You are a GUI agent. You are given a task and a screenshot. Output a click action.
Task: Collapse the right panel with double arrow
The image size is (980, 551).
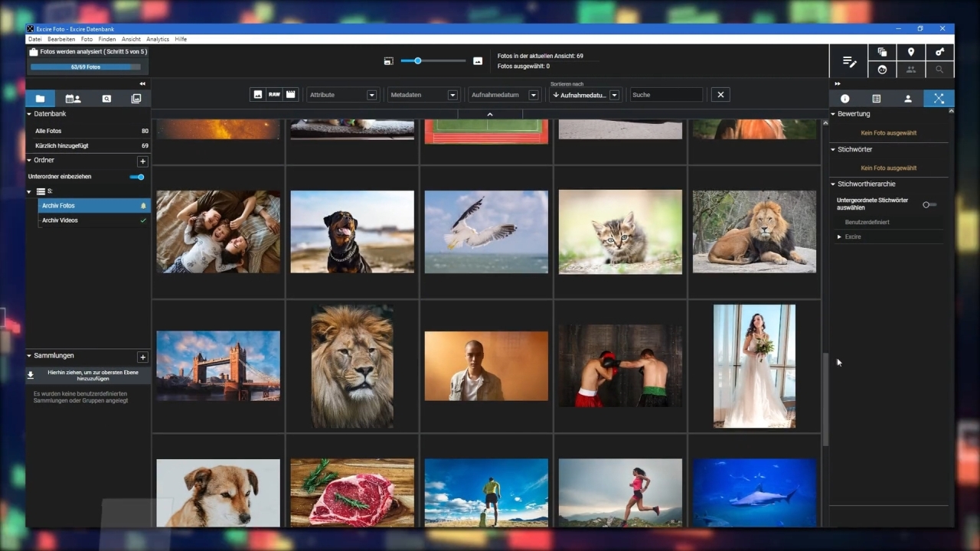point(838,83)
